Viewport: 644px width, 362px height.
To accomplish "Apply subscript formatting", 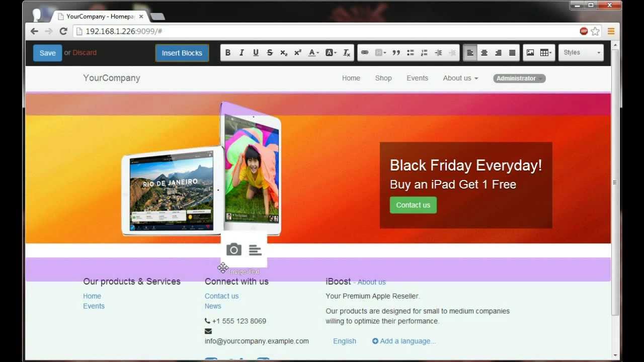I will pyautogui.click(x=284, y=53).
